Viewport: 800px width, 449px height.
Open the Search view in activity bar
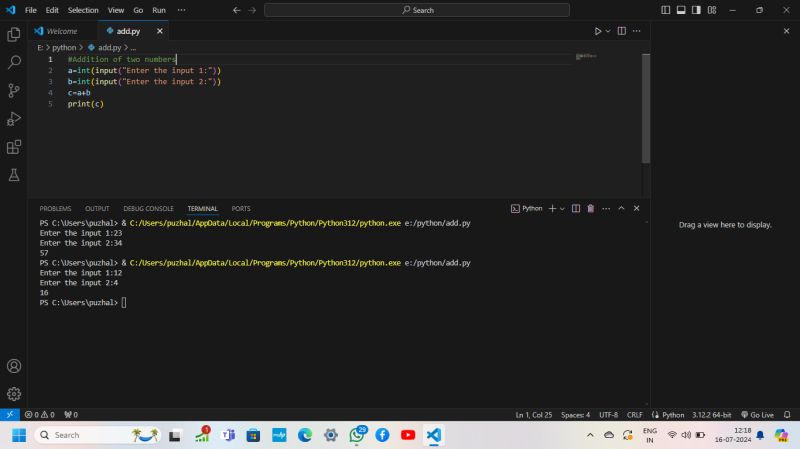coord(14,62)
